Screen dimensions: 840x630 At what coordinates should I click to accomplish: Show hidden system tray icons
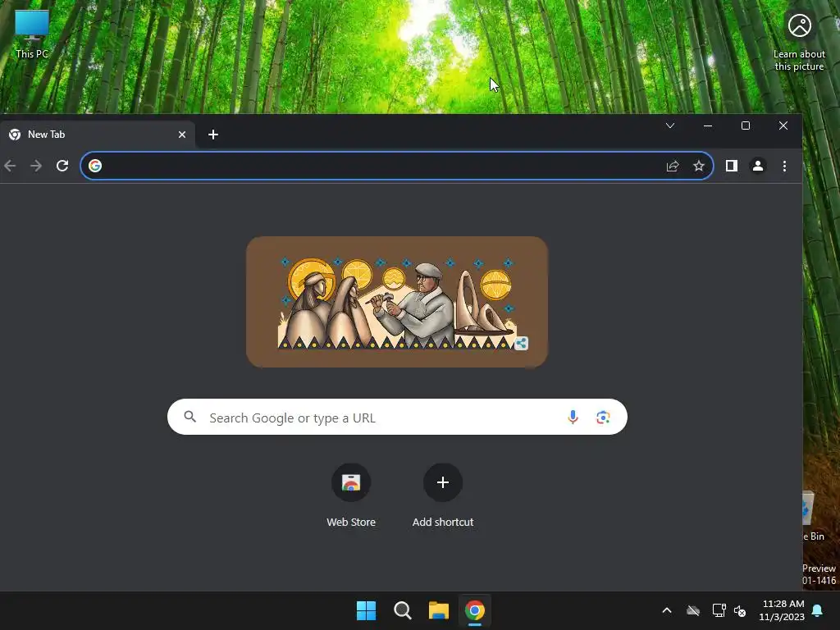click(667, 610)
